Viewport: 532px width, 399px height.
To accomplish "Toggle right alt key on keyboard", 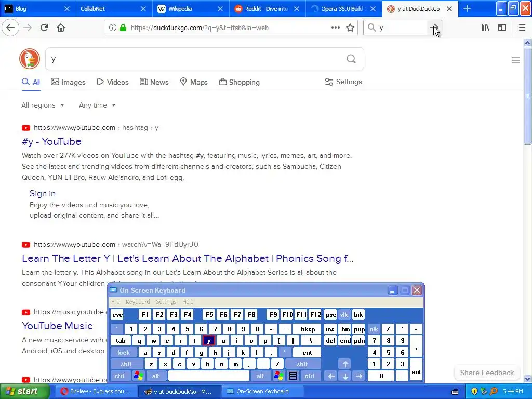I will (260, 376).
